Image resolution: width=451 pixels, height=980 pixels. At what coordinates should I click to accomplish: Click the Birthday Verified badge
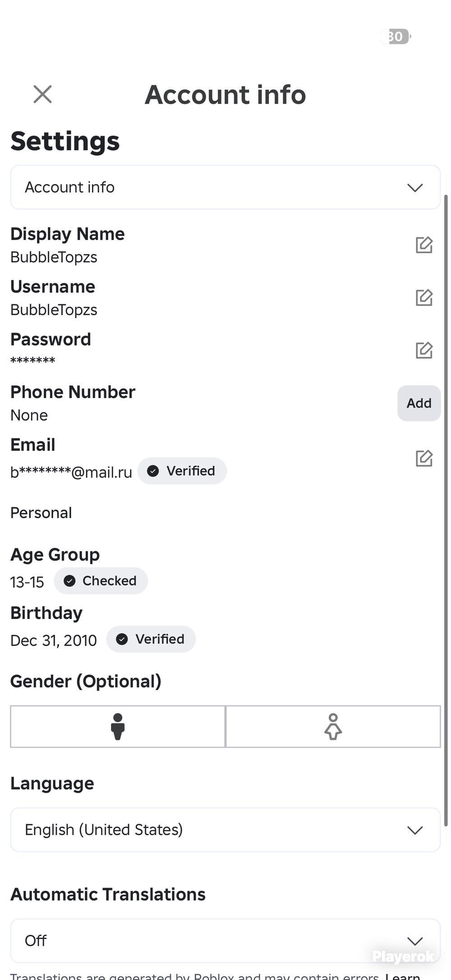tap(151, 639)
